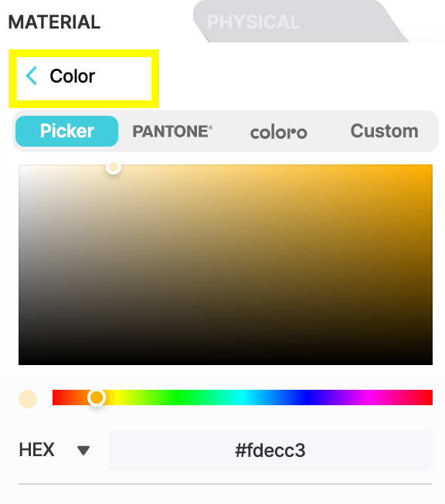Pick bright orange in the color field's top-right corner
Image resolution: width=445 pixels, height=504 pixels.
click(x=430, y=167)
